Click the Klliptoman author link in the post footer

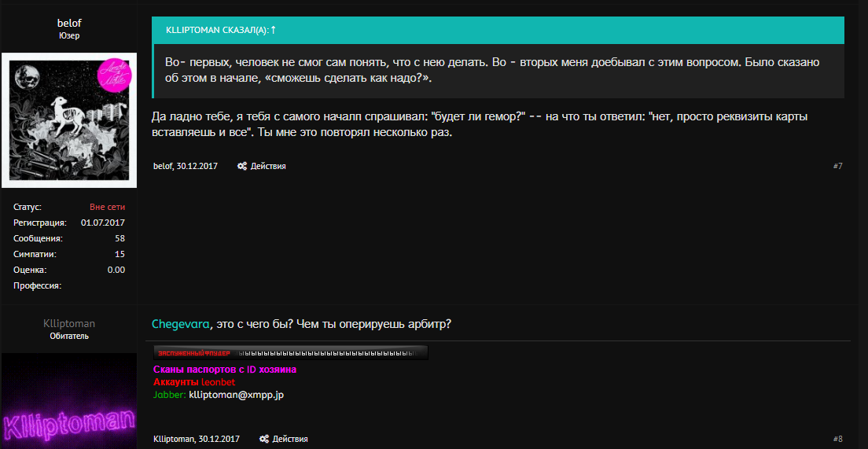click(173, 439)
